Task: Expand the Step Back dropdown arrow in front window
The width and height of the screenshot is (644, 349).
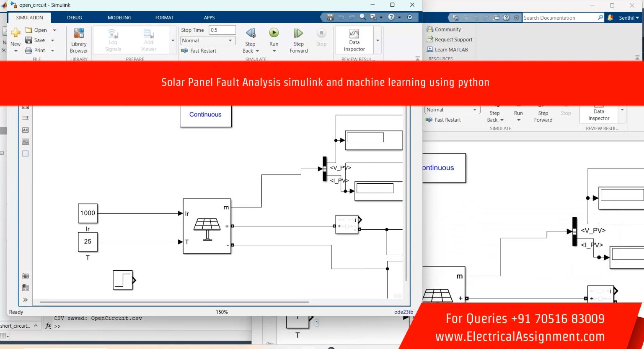Action: point(257,51)
